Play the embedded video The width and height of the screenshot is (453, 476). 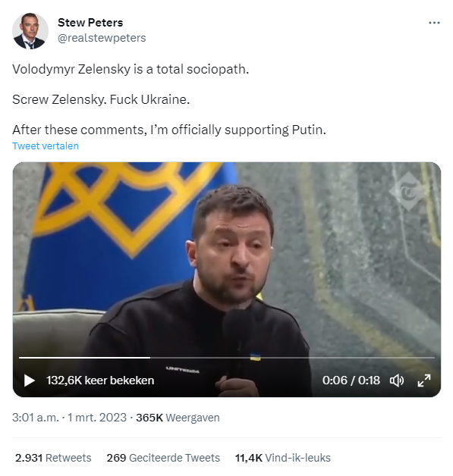click(29, 380)
